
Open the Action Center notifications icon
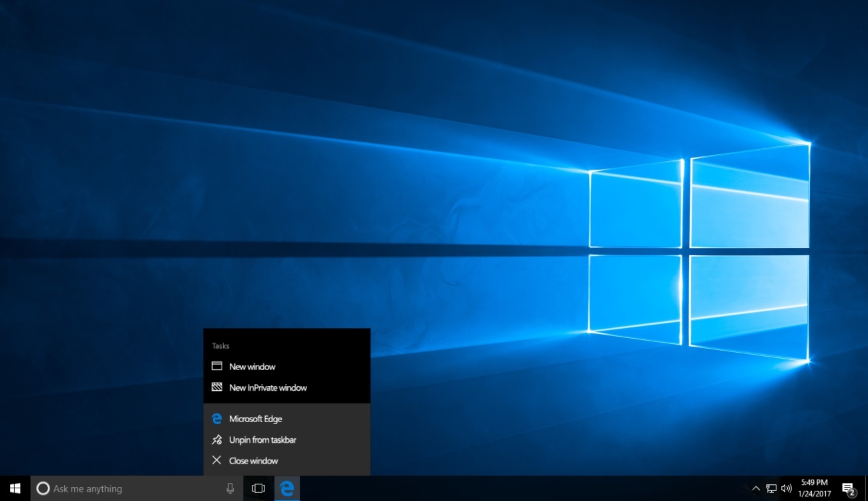click(x=848, y=488)
